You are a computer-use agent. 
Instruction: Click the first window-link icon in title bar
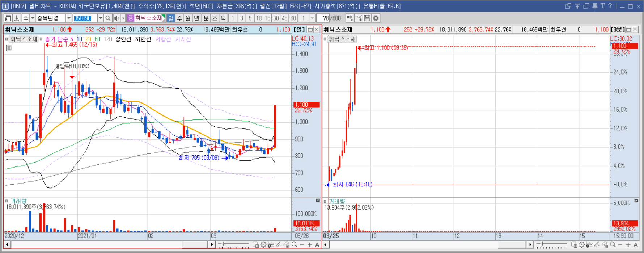(568, 6)
